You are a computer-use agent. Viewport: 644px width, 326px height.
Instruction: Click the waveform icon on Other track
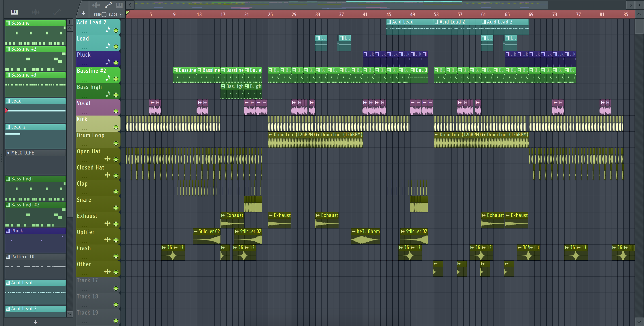(108, 271)
